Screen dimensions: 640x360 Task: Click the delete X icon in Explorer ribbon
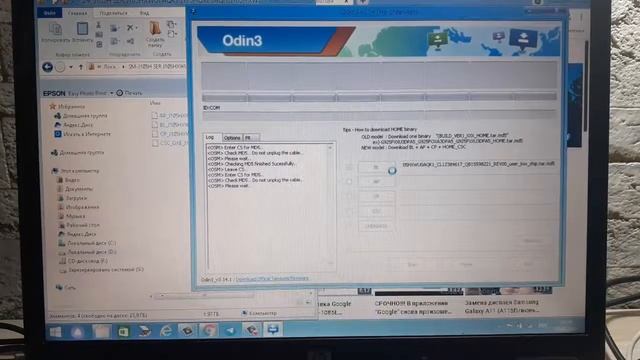coord(131,28)
